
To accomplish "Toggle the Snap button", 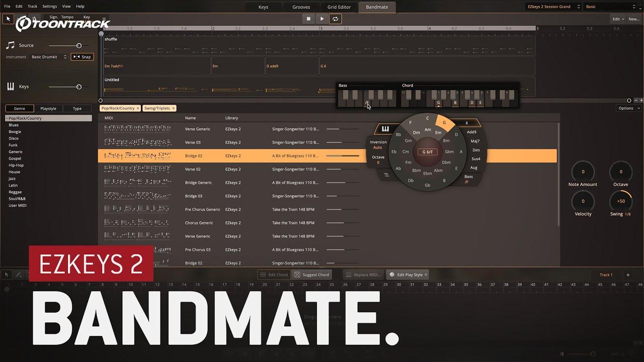I will pyautogui.click(x=82, y=57).
